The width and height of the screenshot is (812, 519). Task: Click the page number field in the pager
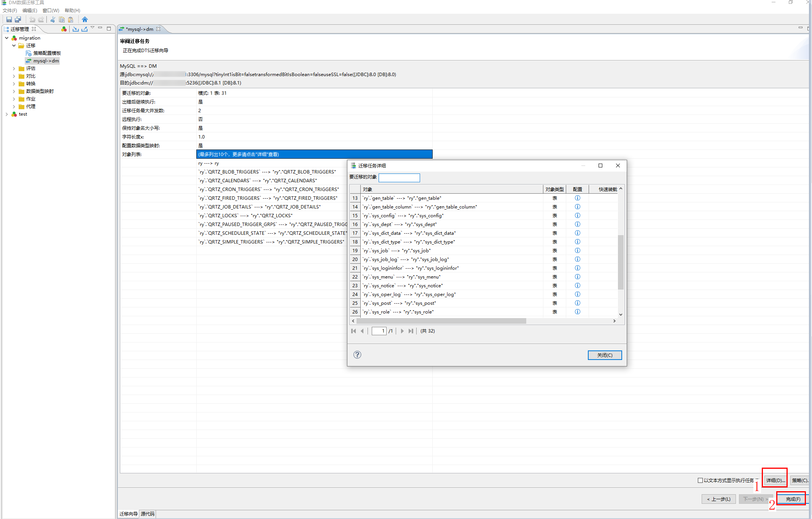(x=379, y=331)
